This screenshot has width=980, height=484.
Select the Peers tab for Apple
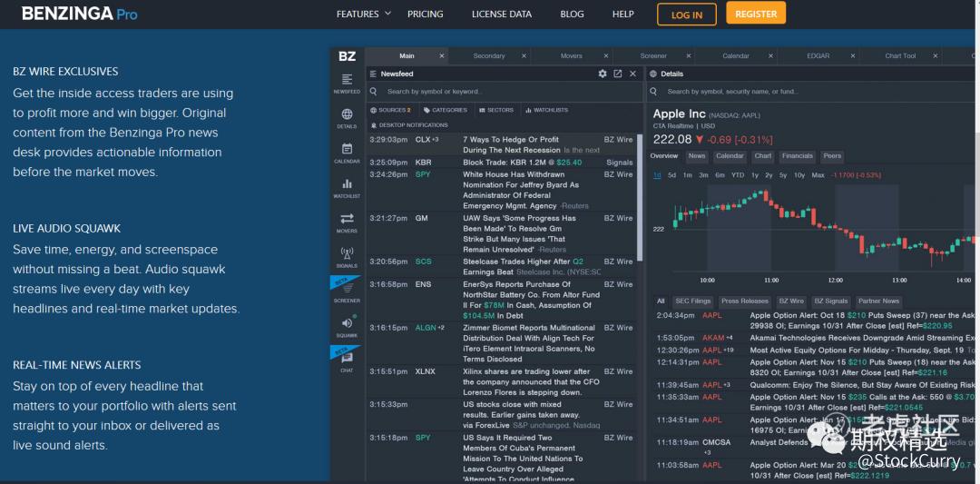tap(832, 155)
